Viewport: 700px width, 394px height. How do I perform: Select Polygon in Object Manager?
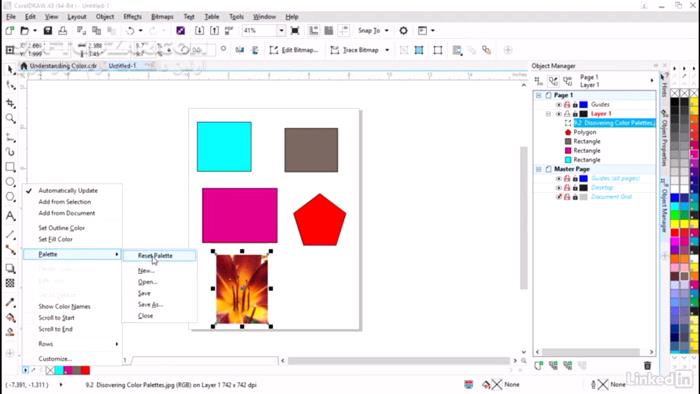pyautogui.click(x=584, y=132)
